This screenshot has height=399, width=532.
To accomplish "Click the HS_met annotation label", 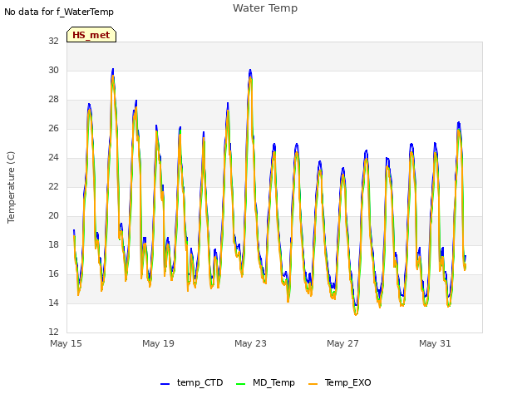I will click(x=91, y=35).
